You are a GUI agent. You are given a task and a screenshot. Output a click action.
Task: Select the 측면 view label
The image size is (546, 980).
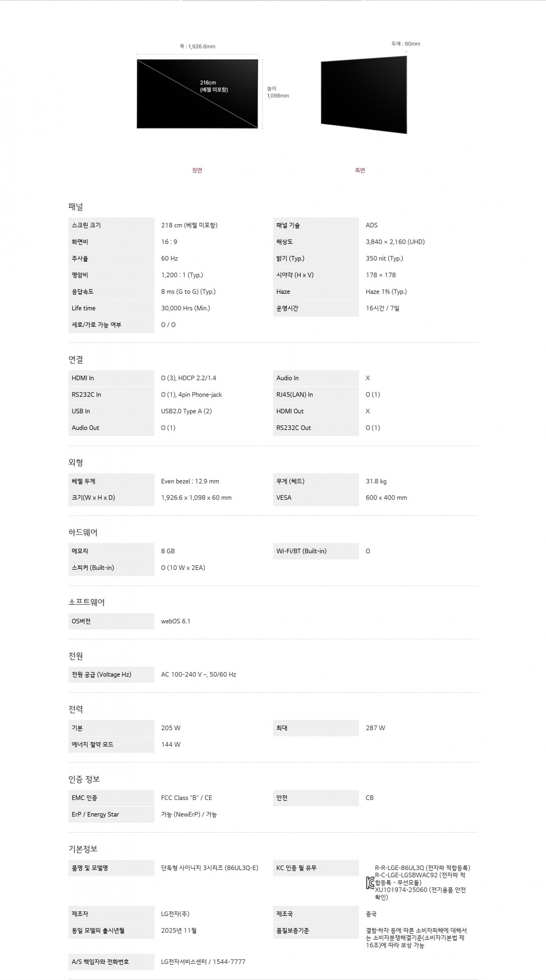(x=360, y=170)
